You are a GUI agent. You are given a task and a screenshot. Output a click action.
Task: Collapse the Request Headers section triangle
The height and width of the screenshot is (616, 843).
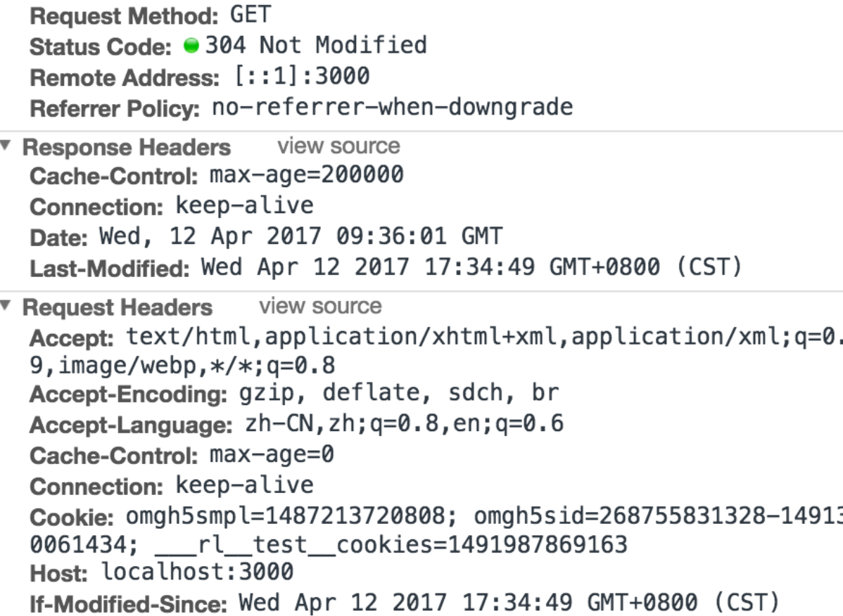click(x=6, y=305)
